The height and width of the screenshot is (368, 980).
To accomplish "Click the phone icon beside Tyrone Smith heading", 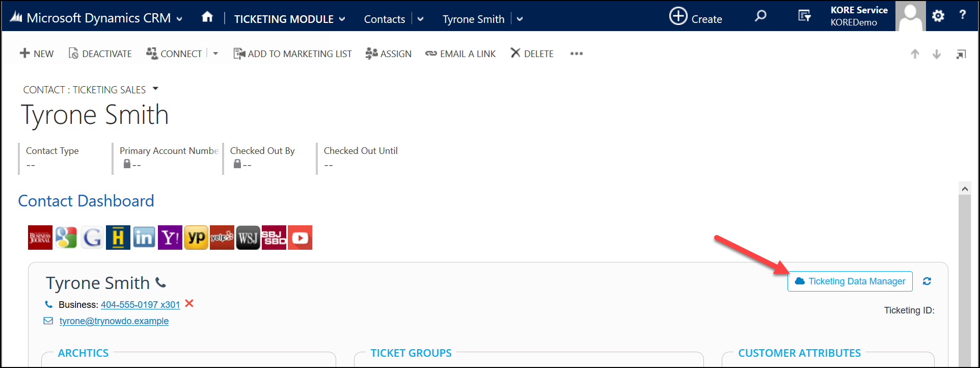I will click(160, 282).
